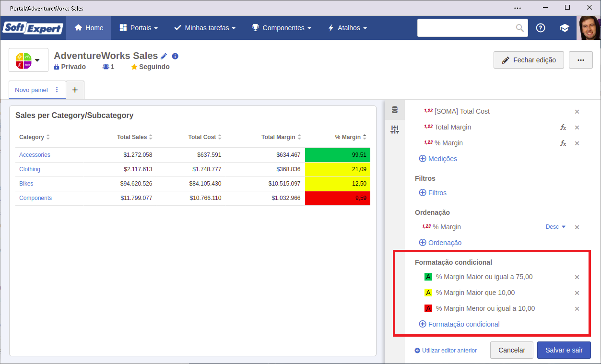601x364 pixels.
Task: Open the graduation cap training icon
Action: point(565,28)
